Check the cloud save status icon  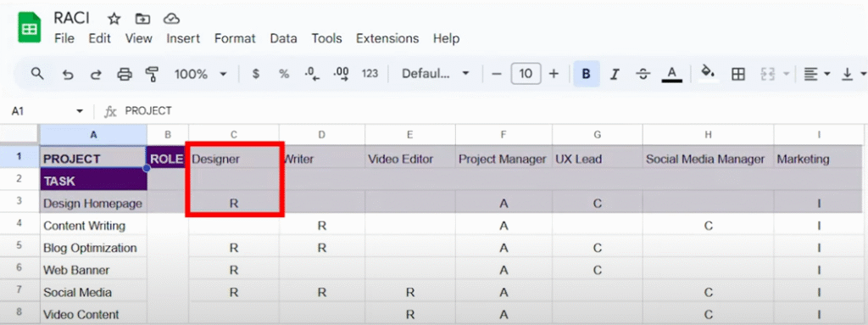(171, 19)
